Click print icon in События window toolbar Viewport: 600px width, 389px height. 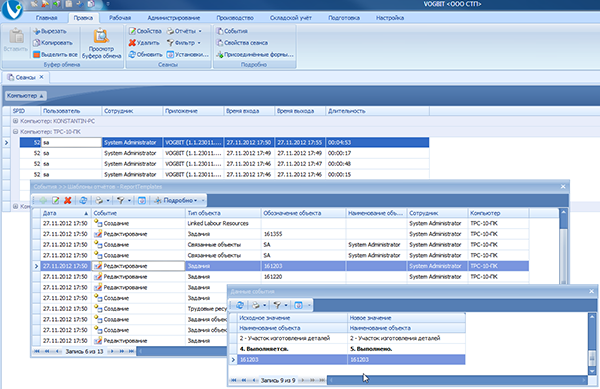pyautogui.click(x=99, y=200)
